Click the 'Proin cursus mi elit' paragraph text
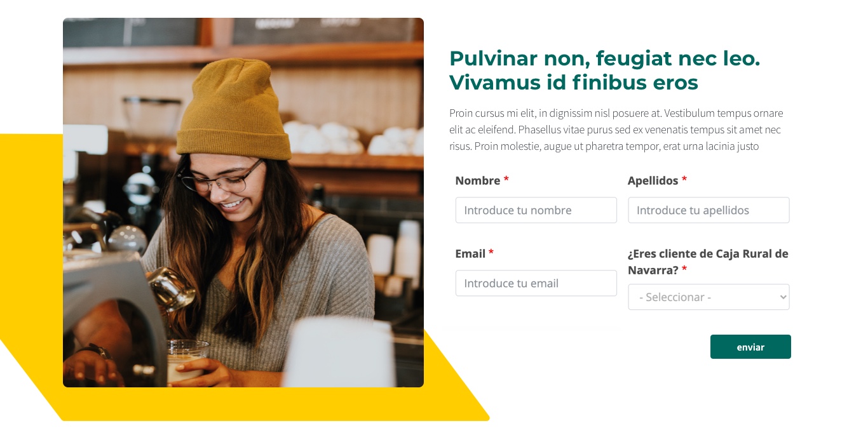868x428 pixels. tap(616, 130)
